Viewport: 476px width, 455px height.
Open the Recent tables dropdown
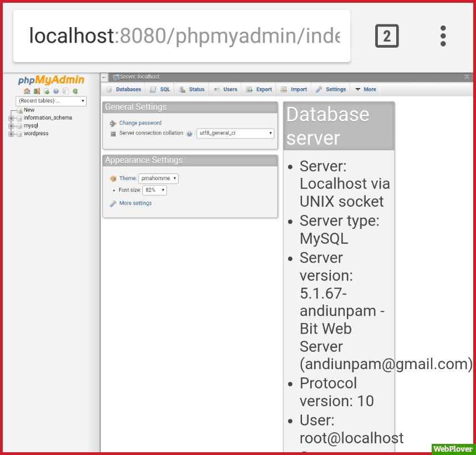click(51, 101)
